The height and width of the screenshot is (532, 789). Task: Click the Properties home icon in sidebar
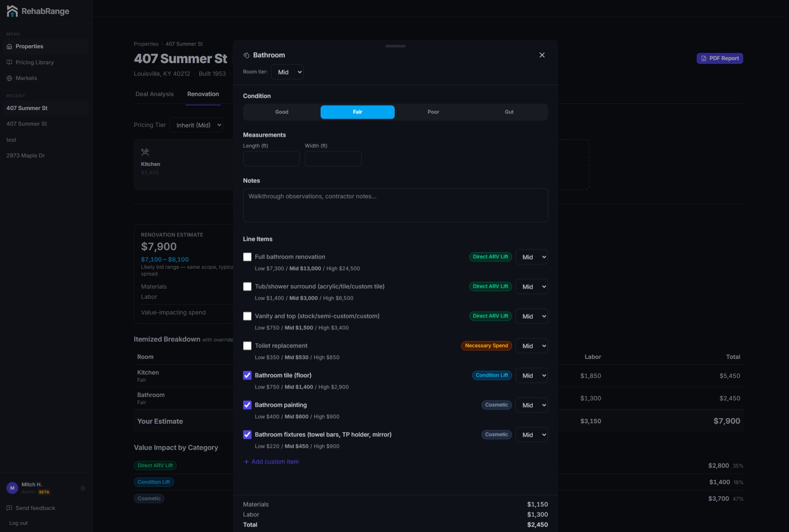(x=9, y=47)
